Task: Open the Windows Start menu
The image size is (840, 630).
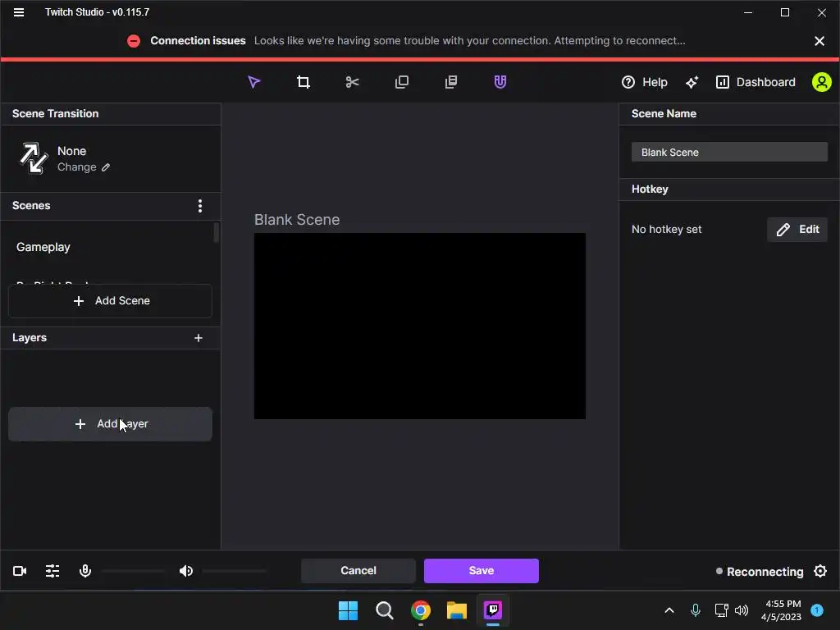Action: tap(348, 610)
